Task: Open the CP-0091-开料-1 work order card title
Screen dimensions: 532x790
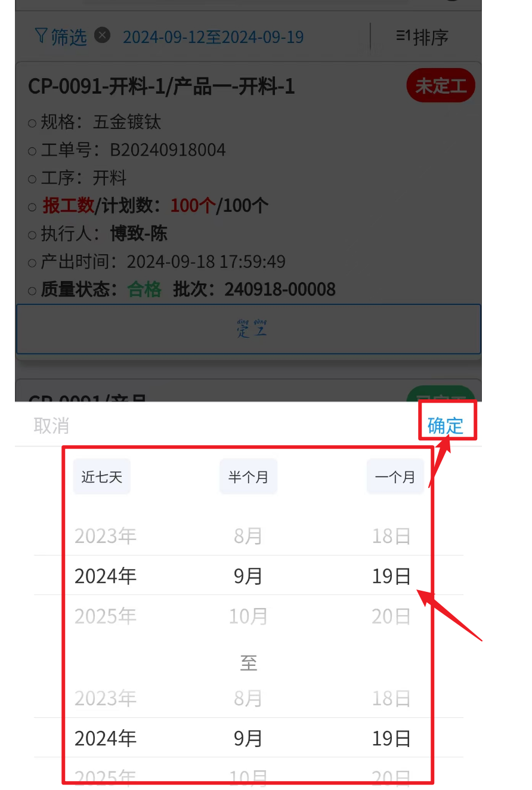Action: point(162,87)
